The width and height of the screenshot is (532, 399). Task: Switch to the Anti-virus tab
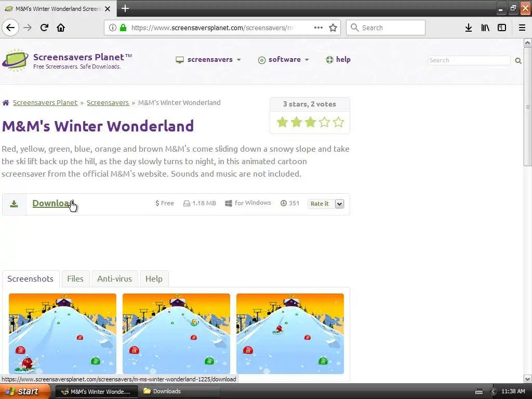(x=114, y=279)
